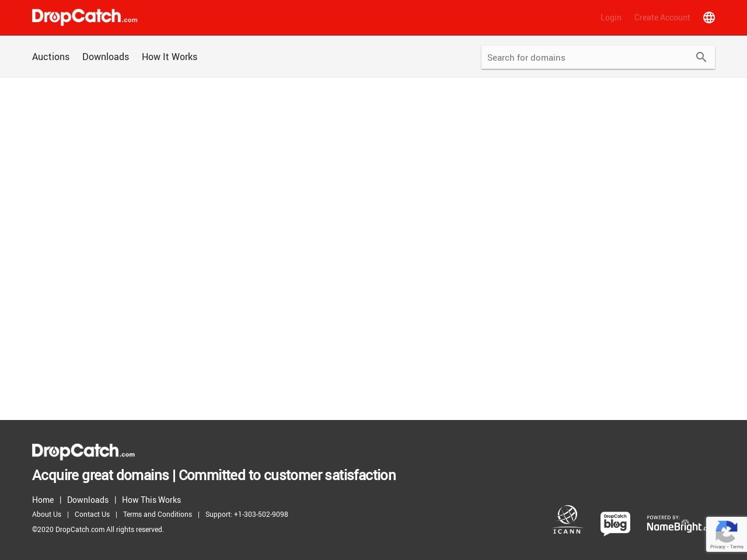Visit the About Us page
The width and height of the screenshot is (747, 560).
47,514
